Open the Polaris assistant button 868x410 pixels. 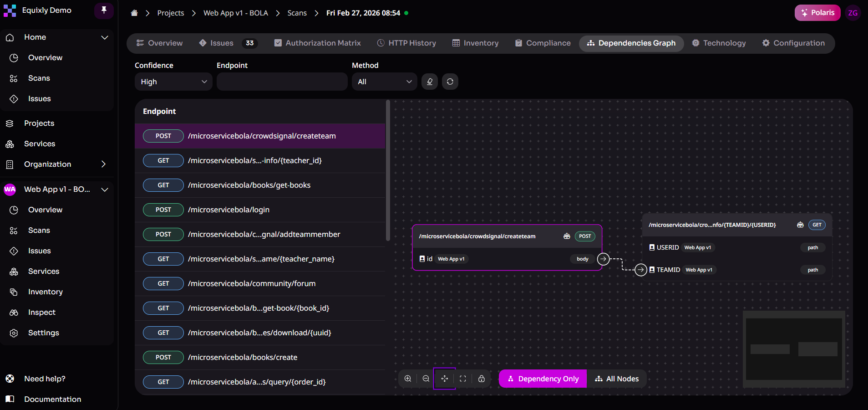point(817,12)
